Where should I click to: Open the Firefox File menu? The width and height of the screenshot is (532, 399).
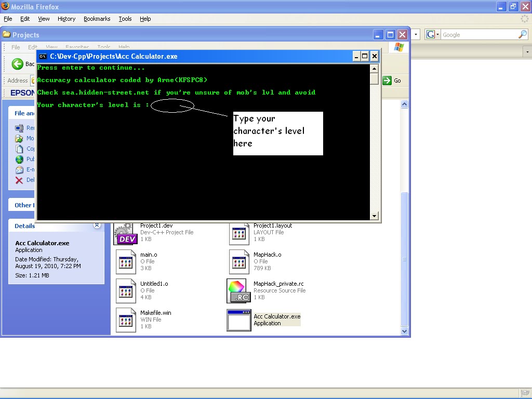[x=8, y=19]
